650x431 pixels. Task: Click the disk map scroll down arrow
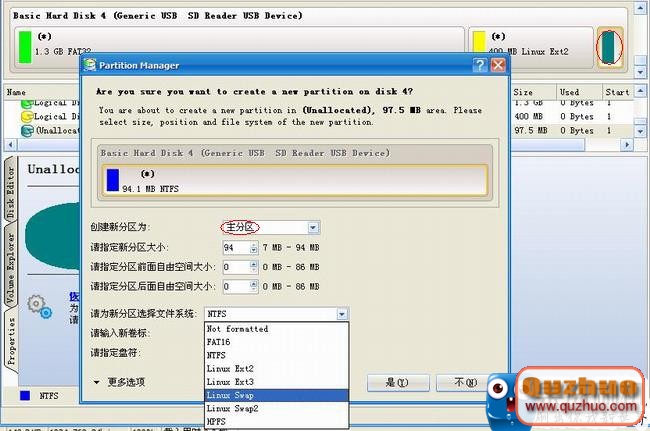640,72
